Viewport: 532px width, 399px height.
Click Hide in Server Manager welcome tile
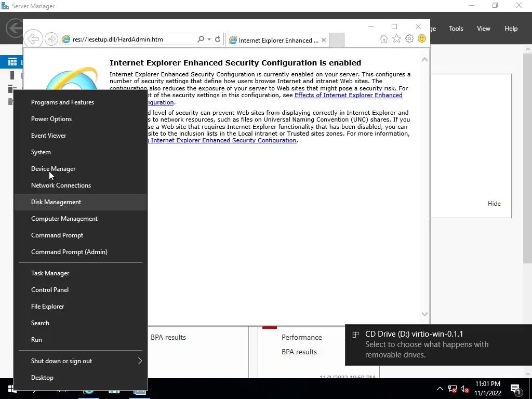tap(494, 204)
